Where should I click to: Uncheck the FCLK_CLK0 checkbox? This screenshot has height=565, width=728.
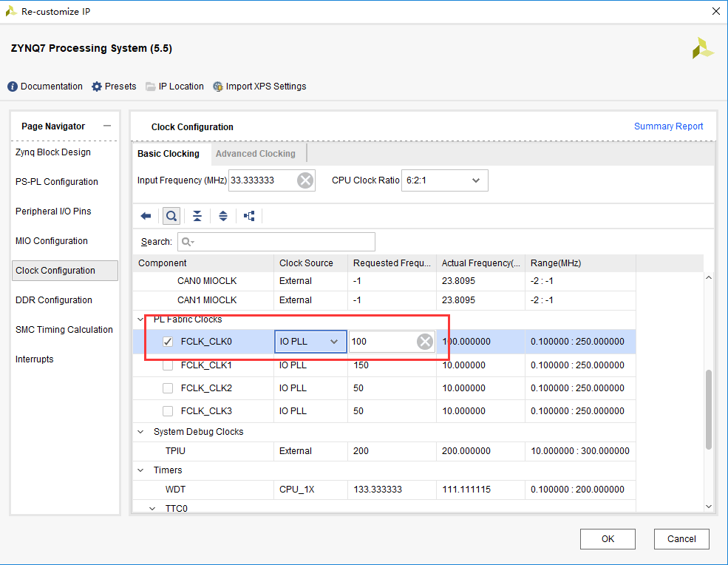point(168,342)
